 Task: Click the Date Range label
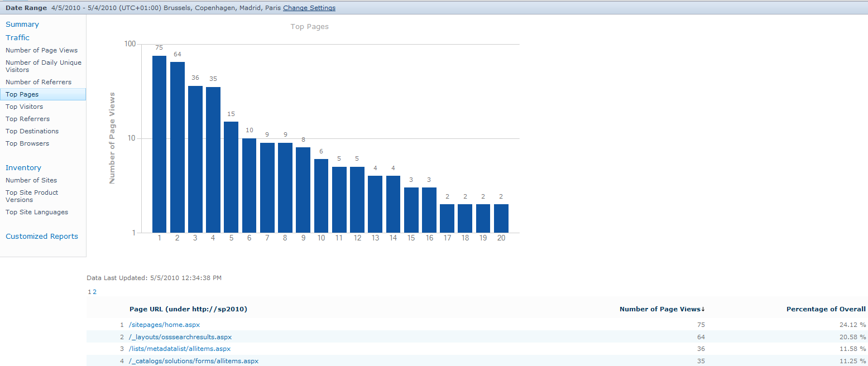(x=26, y=8)
